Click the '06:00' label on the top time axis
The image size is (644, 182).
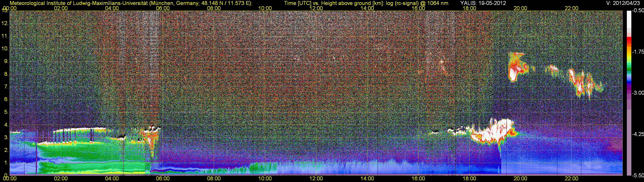[163, 8]
